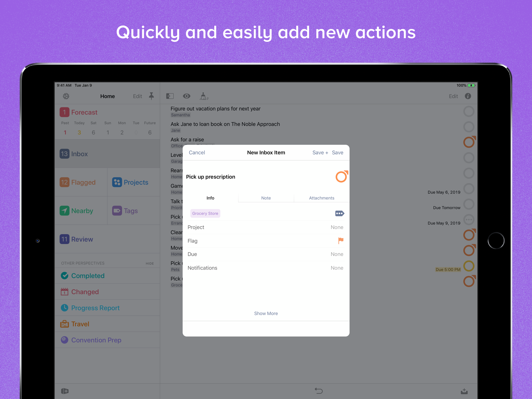
Task: Click the undo arrow icon
Action: click(319, 391)
